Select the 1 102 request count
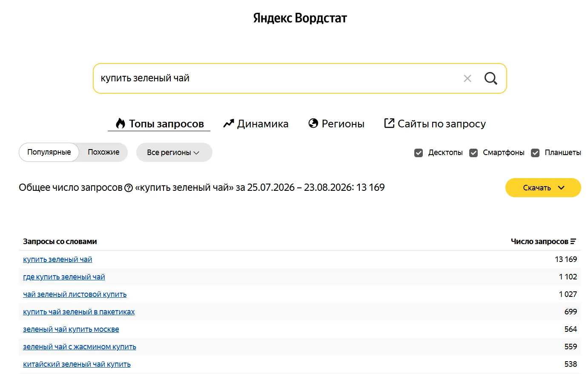This screenshot has width=588, height=374. (568, 277)
